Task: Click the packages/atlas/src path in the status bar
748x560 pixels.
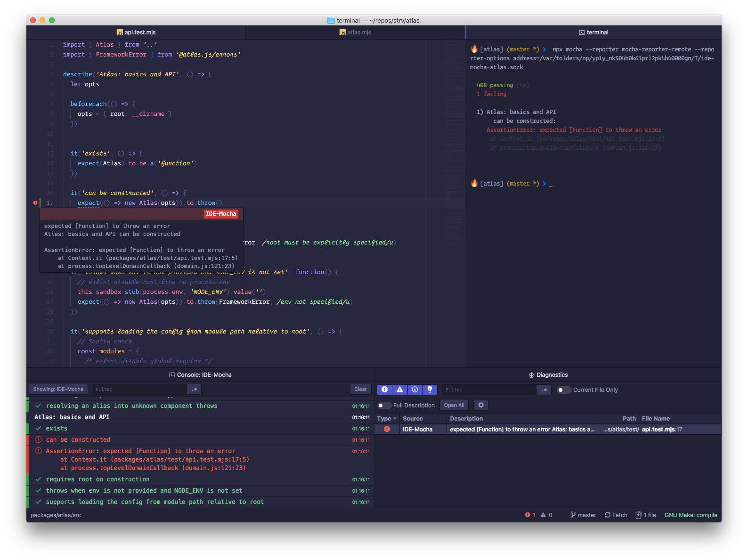Action: [56, 515]
